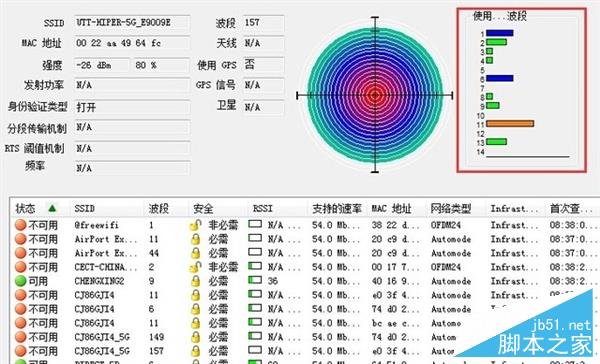The height and width of the screenshot is (364, 600).
Task: Click the 发射功率 field showing N/A
Action: 132,85
